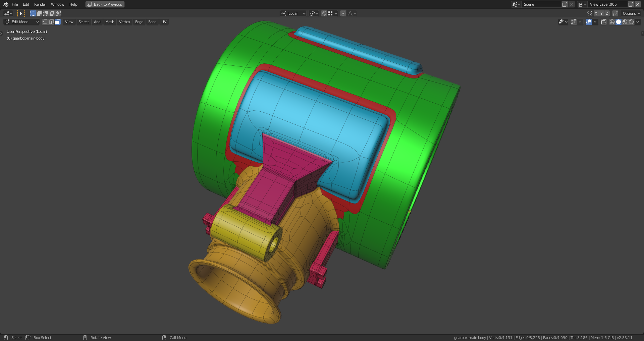Screen dimensions: 644x341
Task: Toggle Z axis mirror
Action: (607, 13)
